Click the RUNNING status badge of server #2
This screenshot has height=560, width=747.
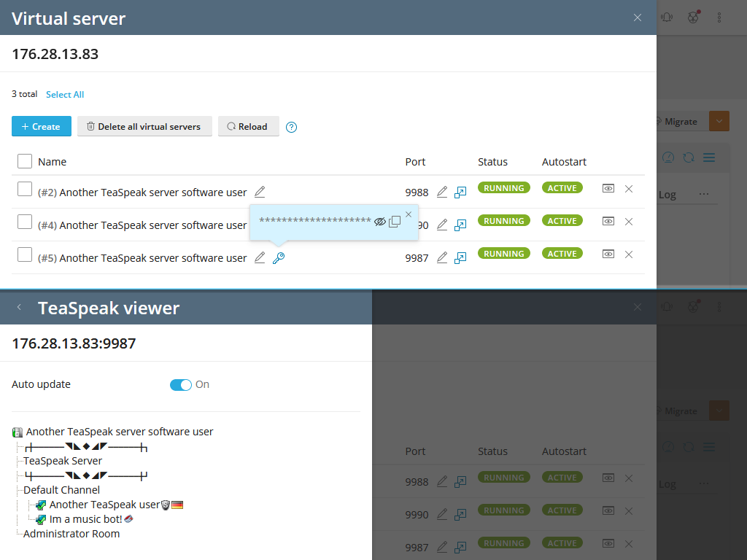pyautogui.click(x=503, y=187)
